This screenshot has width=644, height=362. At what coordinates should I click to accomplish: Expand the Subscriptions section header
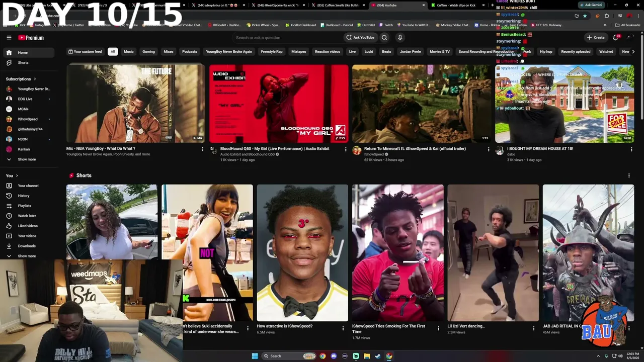click(21, 79)
